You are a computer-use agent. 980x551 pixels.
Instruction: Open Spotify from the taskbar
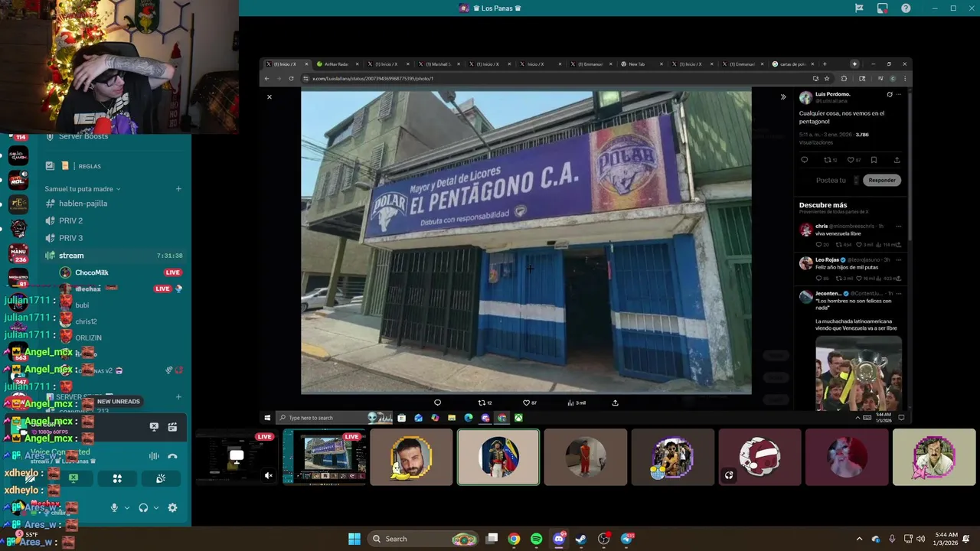click(x=536, y=539)
